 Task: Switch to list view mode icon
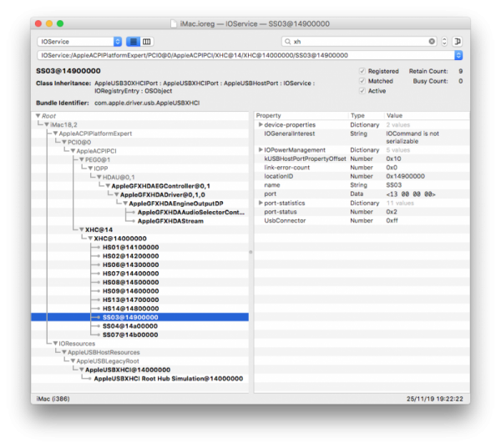tap(134, 42)
